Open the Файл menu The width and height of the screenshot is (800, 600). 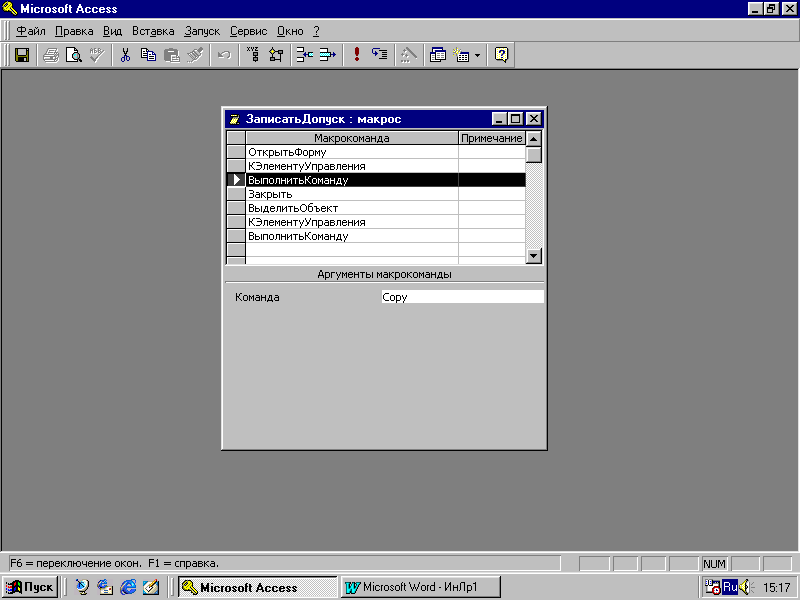point(31,31)
